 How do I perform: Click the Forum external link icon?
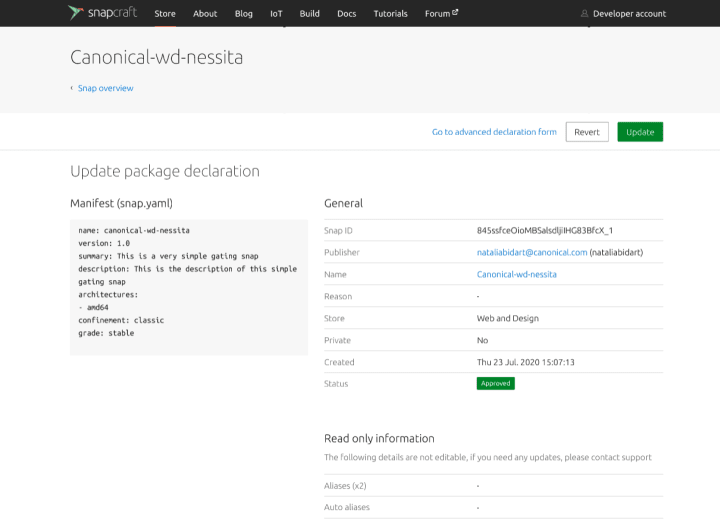(x=455, y=12)
